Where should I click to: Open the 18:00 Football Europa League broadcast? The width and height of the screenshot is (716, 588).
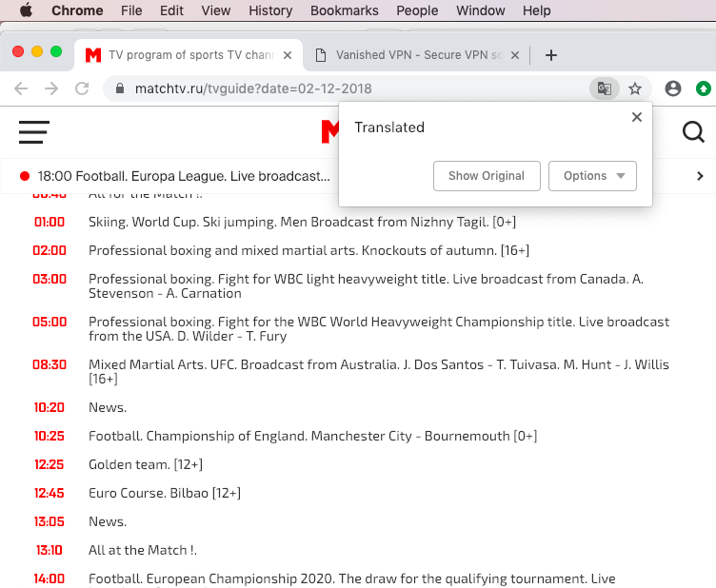pyautogui.click(x=184, y=176)
